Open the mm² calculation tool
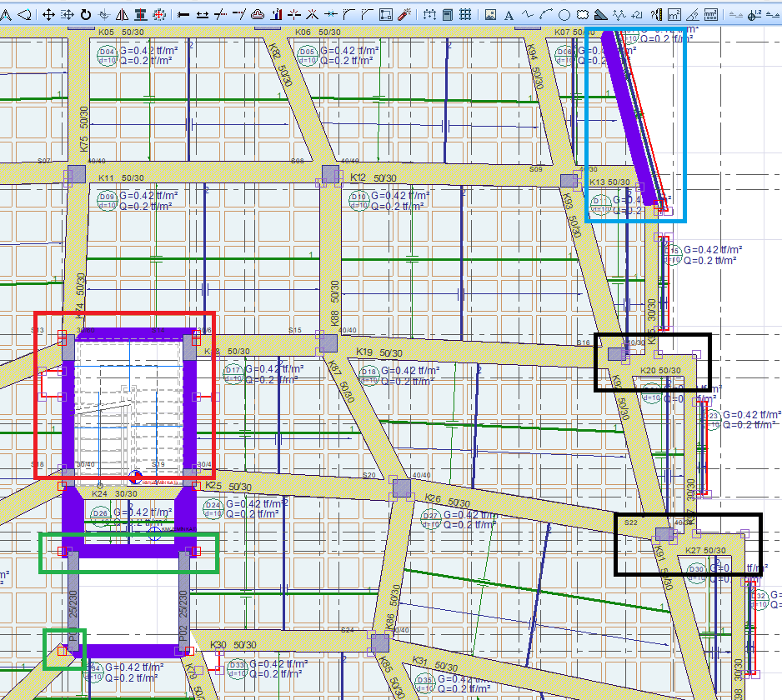 710,14
